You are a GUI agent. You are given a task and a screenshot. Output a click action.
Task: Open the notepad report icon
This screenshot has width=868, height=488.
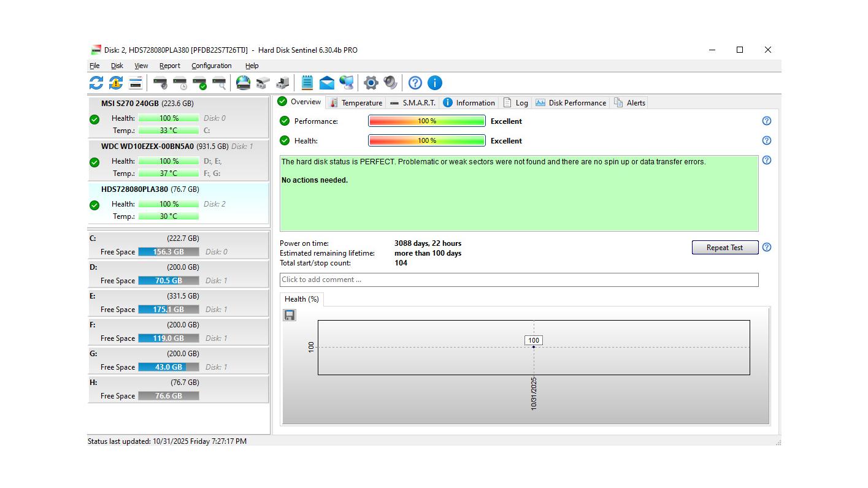click(307, 83)
